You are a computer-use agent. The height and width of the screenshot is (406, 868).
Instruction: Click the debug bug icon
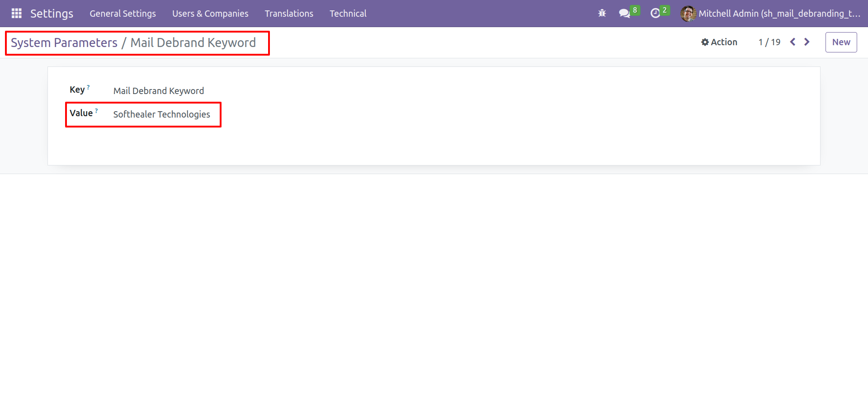point(602,14)
